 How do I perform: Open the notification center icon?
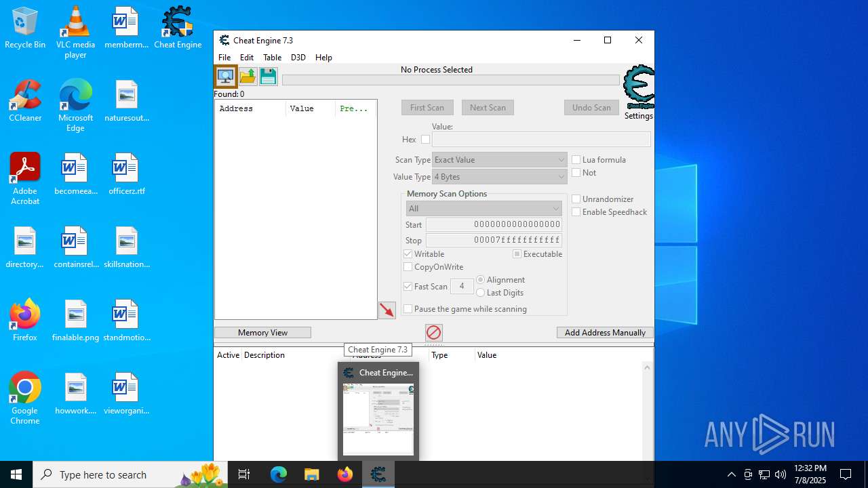[x=846, y=474]
